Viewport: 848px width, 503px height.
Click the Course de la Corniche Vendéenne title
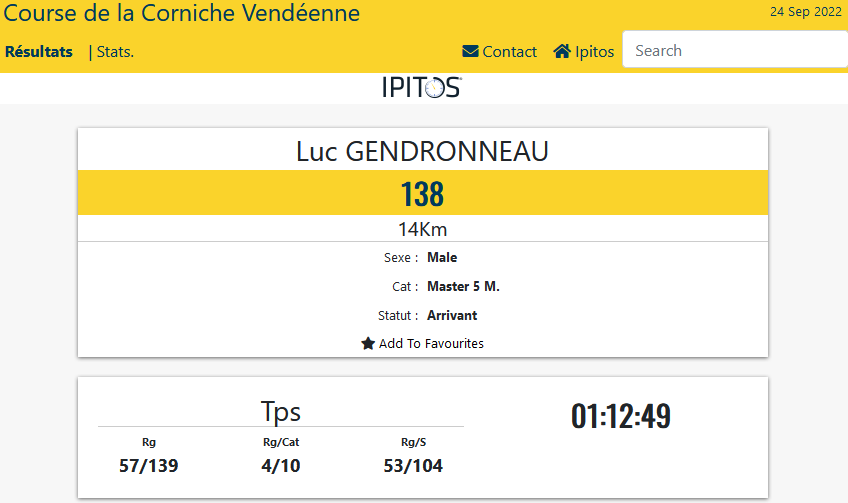(182, 13)
